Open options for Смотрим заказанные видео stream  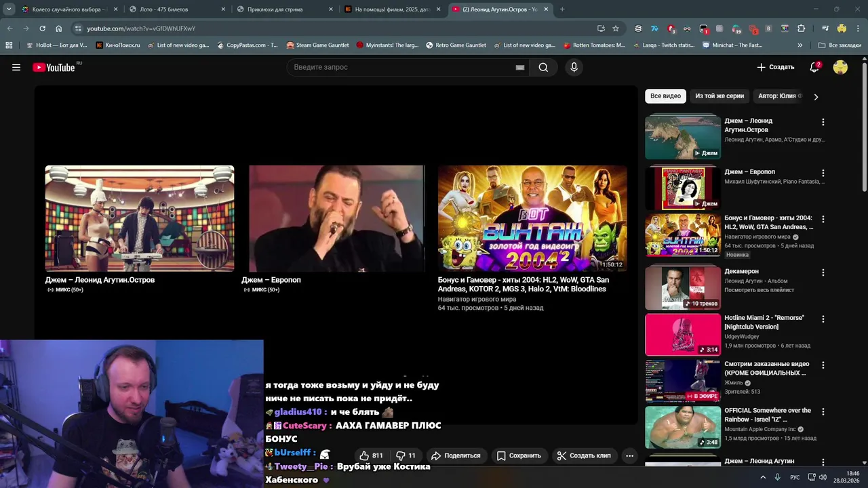[823, 365]
